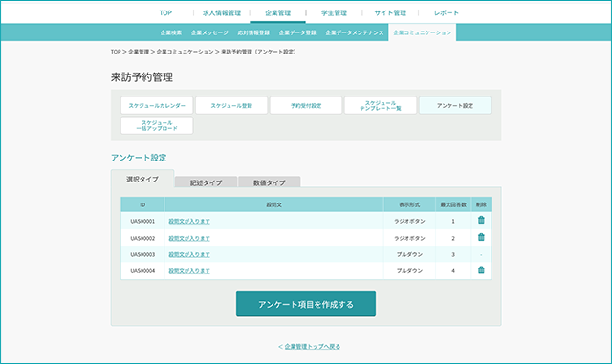Go to 企業メッセージ submenu

[x=209, y=32]
